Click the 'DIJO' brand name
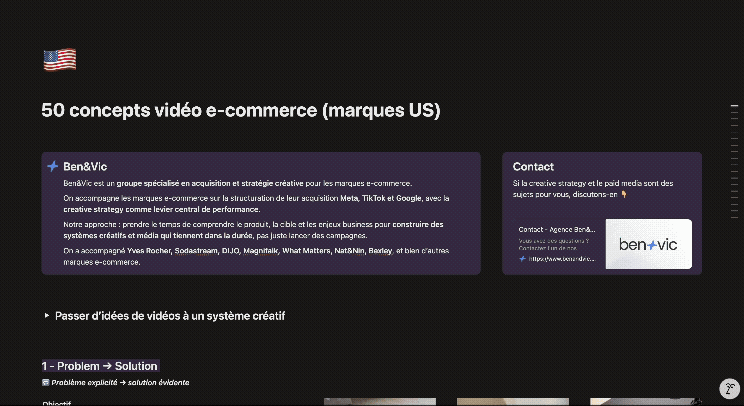The width and height of the screenshot is (744, 406). tap(231, 251)
